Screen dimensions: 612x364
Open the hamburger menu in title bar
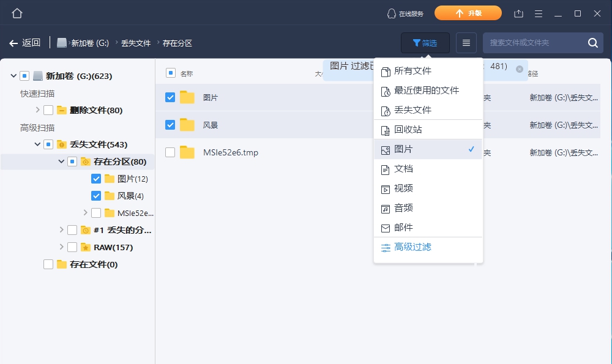tap(538, 13)
